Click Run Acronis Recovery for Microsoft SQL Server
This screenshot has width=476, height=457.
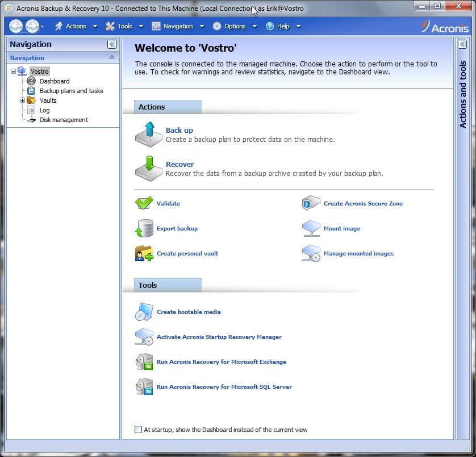coord(224,387)
